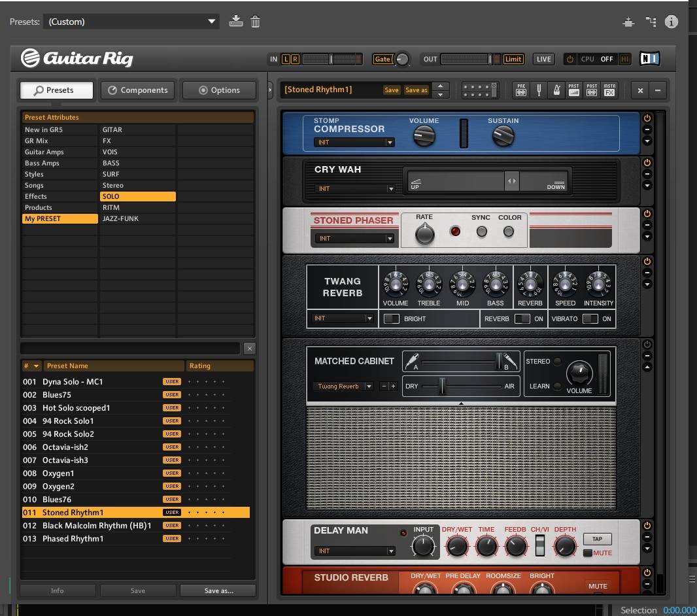Image resolution: width=697 pixels, height=616 pixels.
Task: Delete host preset with trash icon
Action: (x=256, y=22)
